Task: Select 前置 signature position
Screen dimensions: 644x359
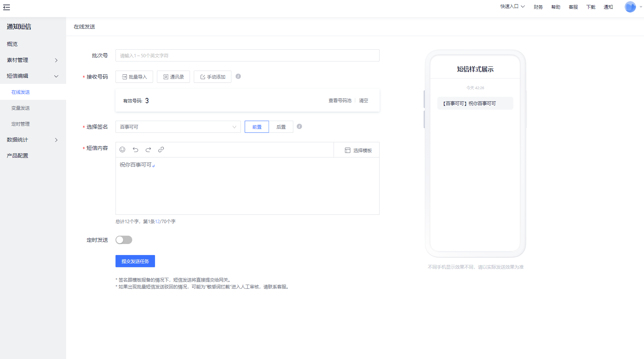Action: (257, 127)
